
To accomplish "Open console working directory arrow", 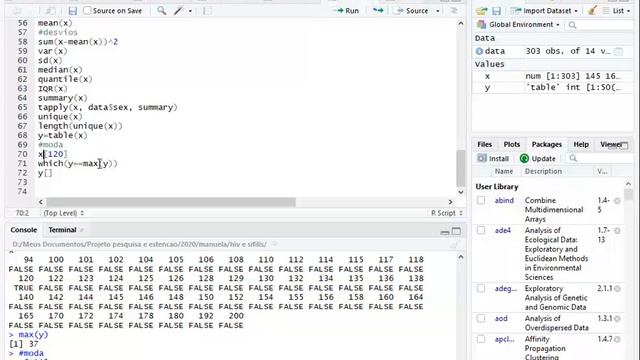I will [274, 244].
